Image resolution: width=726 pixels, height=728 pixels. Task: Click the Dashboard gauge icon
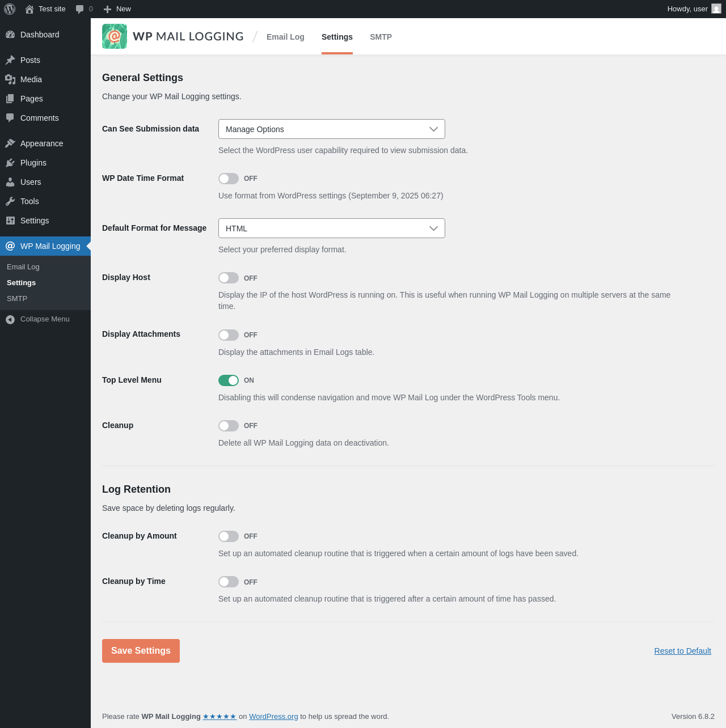(10, 35)
